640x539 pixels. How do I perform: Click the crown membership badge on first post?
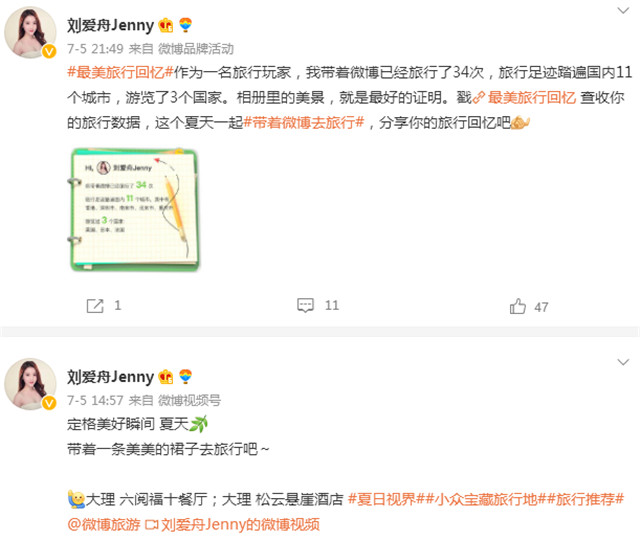tap(166, 25)
